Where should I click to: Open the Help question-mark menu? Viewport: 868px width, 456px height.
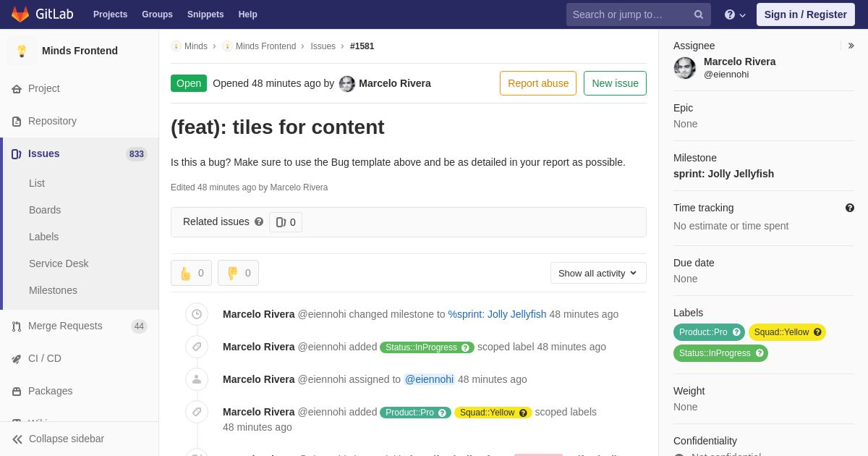pyautogui.click(x=735, y=14)
